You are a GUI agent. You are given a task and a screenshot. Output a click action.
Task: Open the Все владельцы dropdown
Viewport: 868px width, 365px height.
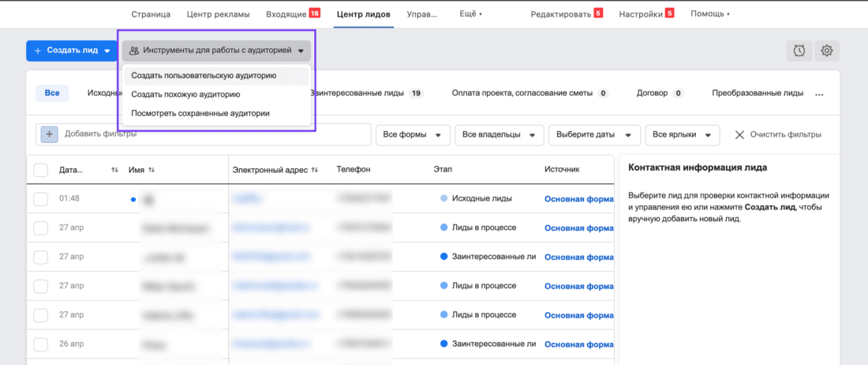(x=499, y=134)
